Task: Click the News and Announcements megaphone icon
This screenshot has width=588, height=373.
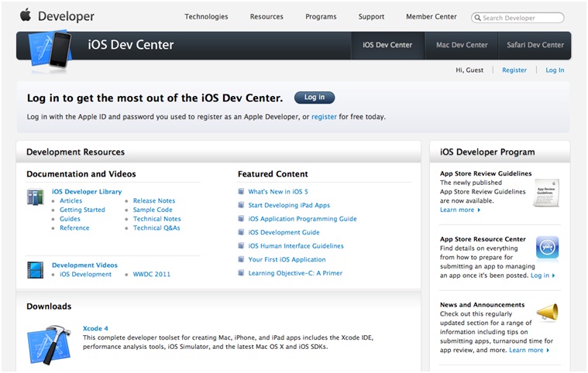Action: [x=548, y=313]
